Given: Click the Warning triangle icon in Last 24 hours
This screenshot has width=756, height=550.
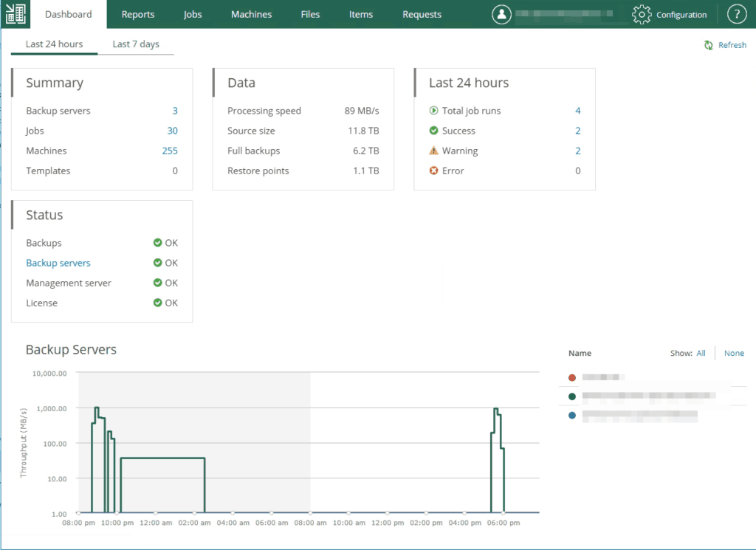Looking at the screenshot, I should (436, 151).
